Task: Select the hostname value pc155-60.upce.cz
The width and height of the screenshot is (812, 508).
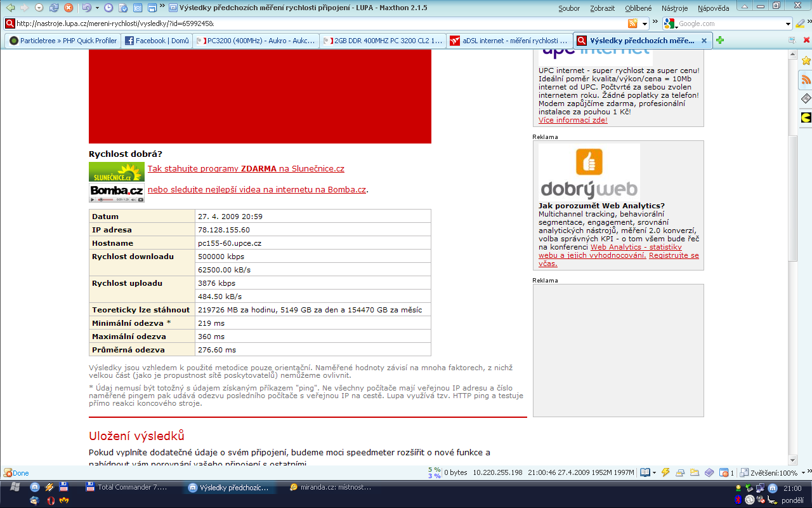Action: 230,243
